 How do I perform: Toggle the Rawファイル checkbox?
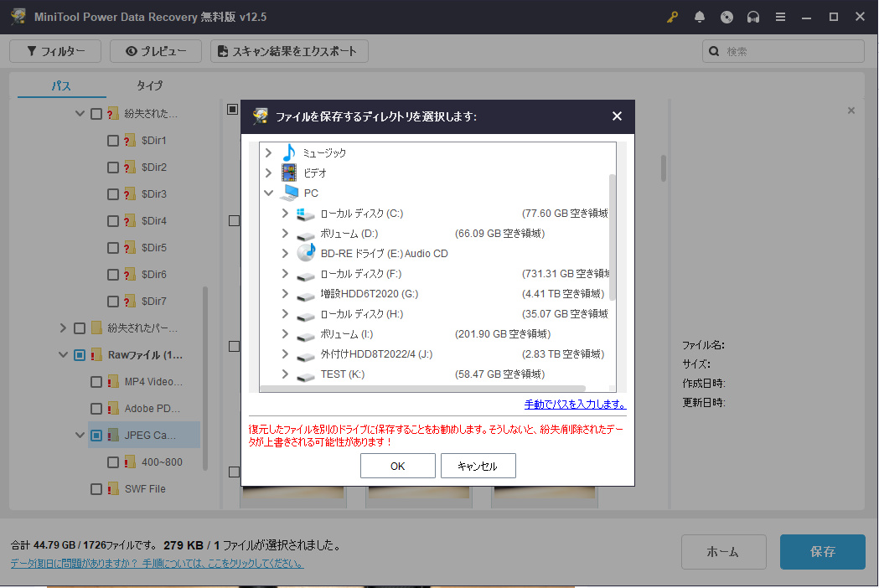[x=80, y=355]
